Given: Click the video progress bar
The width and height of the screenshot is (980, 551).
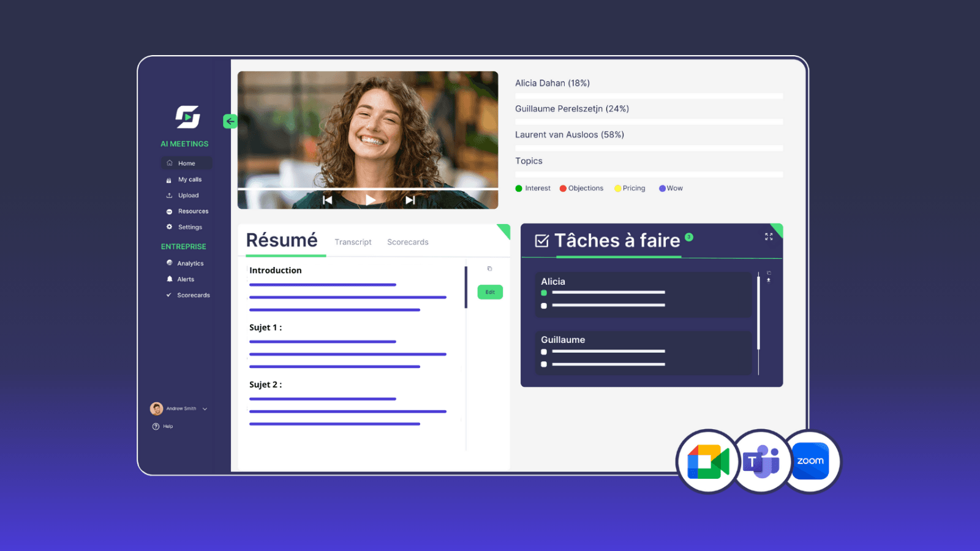Looking at the screenshot, I should (367, 189).
